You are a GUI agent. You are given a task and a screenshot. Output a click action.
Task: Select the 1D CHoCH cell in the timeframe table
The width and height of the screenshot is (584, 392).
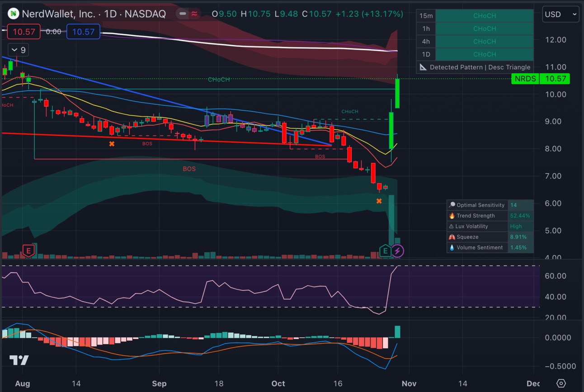484,54
